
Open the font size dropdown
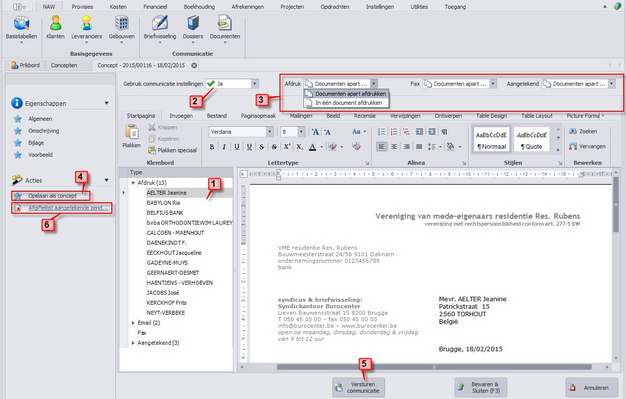coord(301,132)
